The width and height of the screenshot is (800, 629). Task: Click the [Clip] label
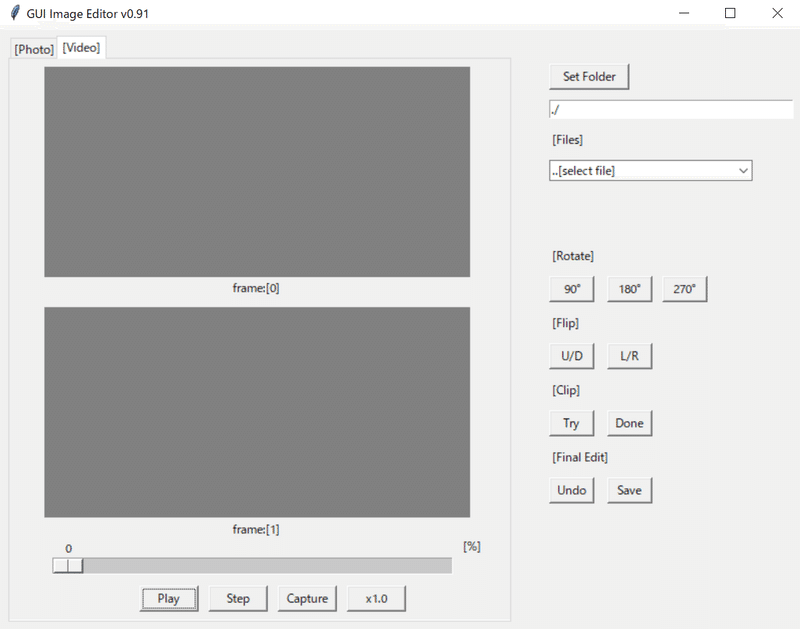click(566, 391)
